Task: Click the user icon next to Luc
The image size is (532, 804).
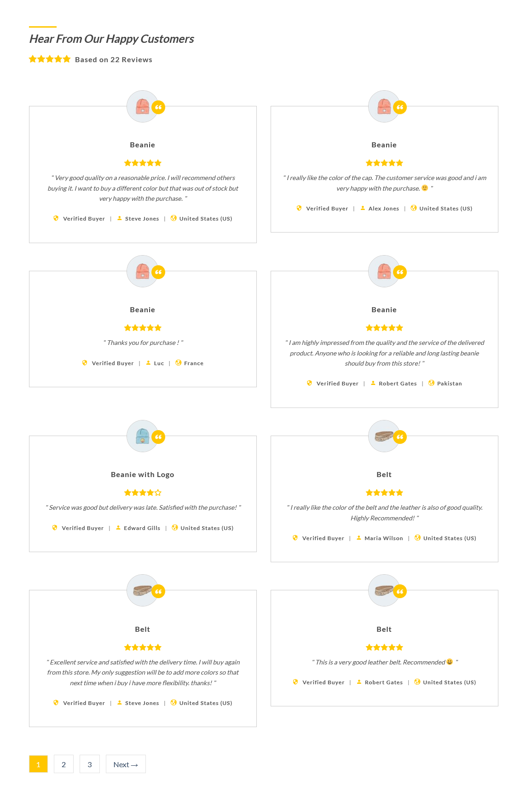Action: pyautogui.click(x=148, y=363)
